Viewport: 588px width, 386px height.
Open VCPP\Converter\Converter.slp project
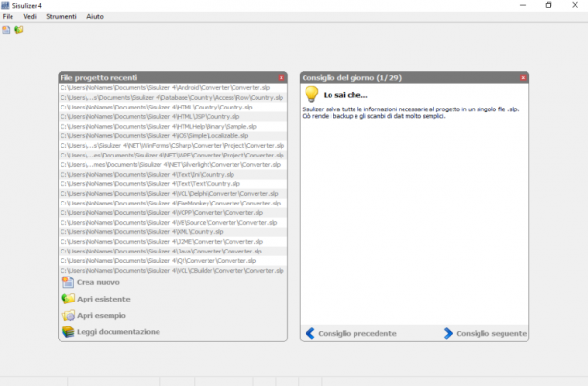click(173, 213)
